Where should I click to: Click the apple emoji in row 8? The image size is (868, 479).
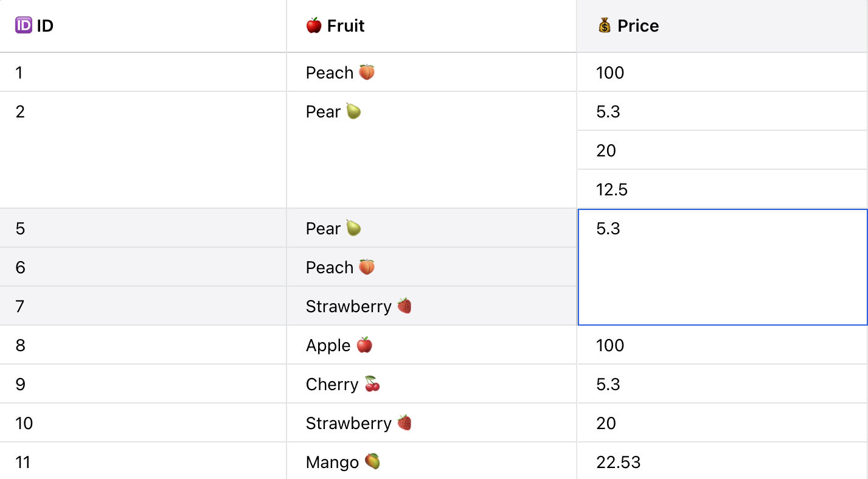coord(364,345)
